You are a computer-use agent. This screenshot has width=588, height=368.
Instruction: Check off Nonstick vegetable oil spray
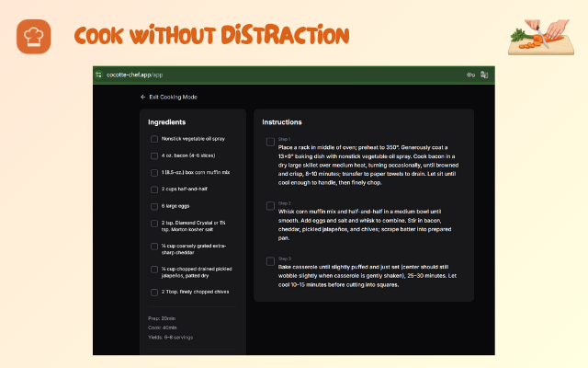click(x=154, y=139)
